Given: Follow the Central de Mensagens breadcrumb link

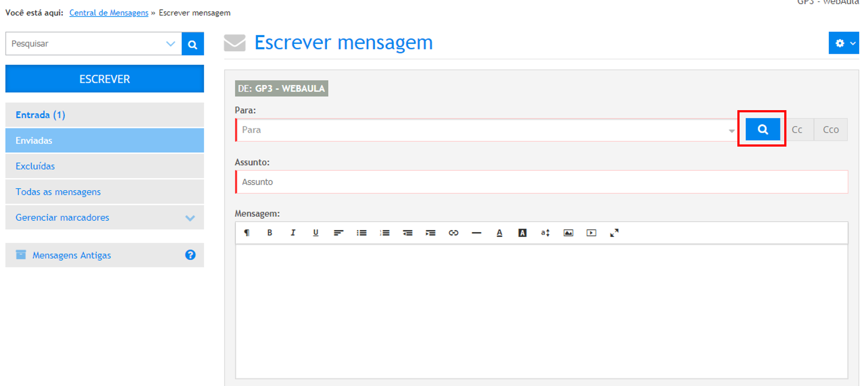Looking at the screenshot, I should pos(108,13).
